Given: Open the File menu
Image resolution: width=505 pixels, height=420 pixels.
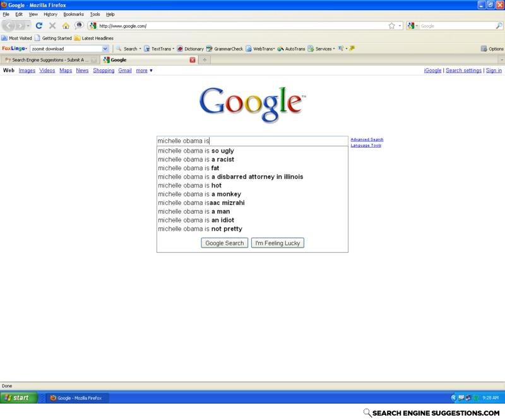Looking at the screenshot, I should pyautogui.click(x=6, y=14).
